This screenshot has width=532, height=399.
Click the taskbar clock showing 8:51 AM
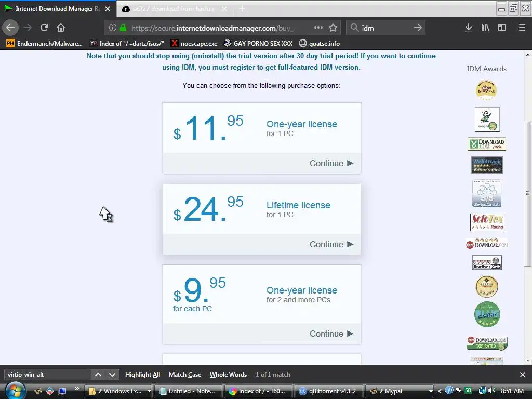tap(512, 391)
